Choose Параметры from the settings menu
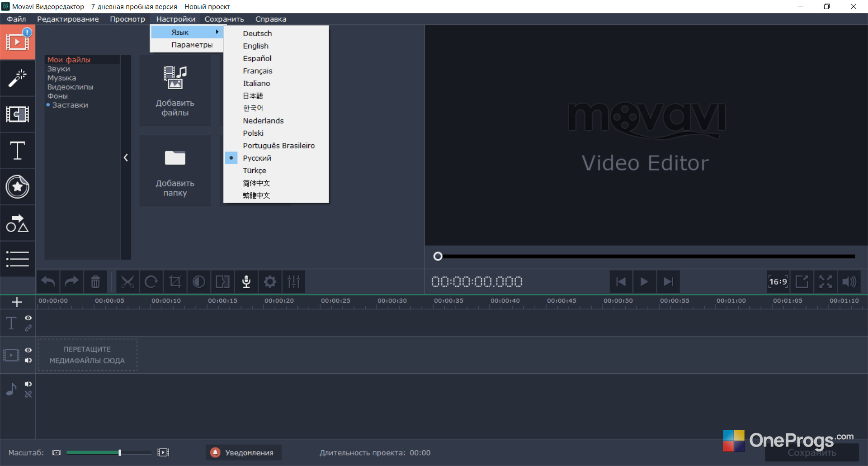 pyautogui.click(x=187, y=45)
